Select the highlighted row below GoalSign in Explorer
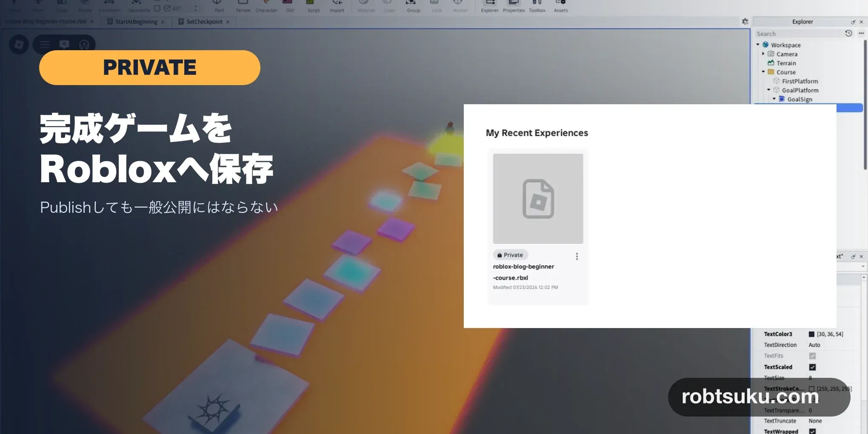 pos(850,108)
